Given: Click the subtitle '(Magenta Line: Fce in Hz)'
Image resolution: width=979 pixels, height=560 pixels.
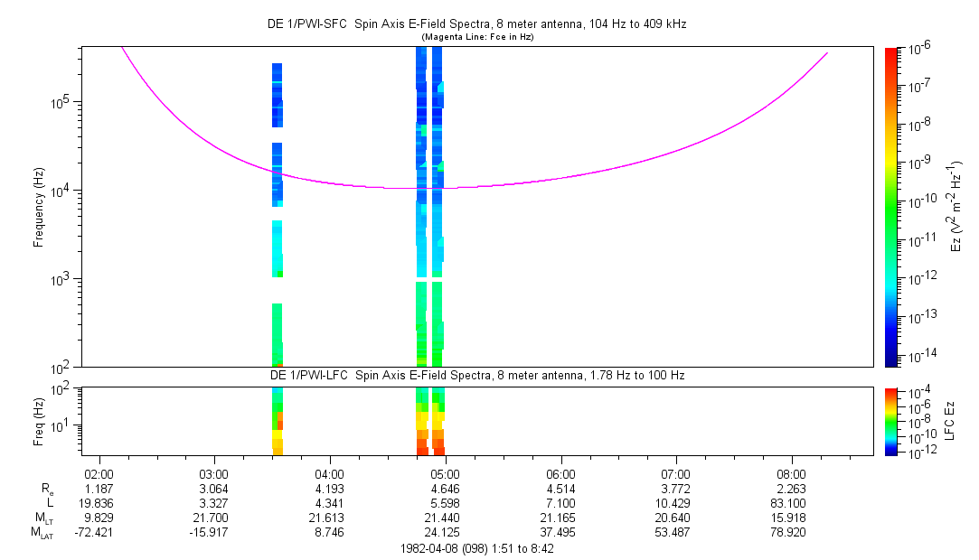Looking at the screenshot, I should click(x=477, y=37).
